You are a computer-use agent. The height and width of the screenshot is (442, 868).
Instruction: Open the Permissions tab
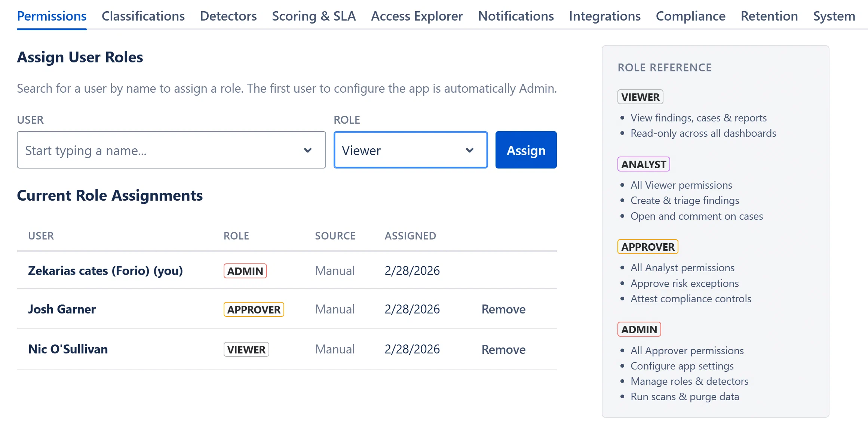coord(52,16)
